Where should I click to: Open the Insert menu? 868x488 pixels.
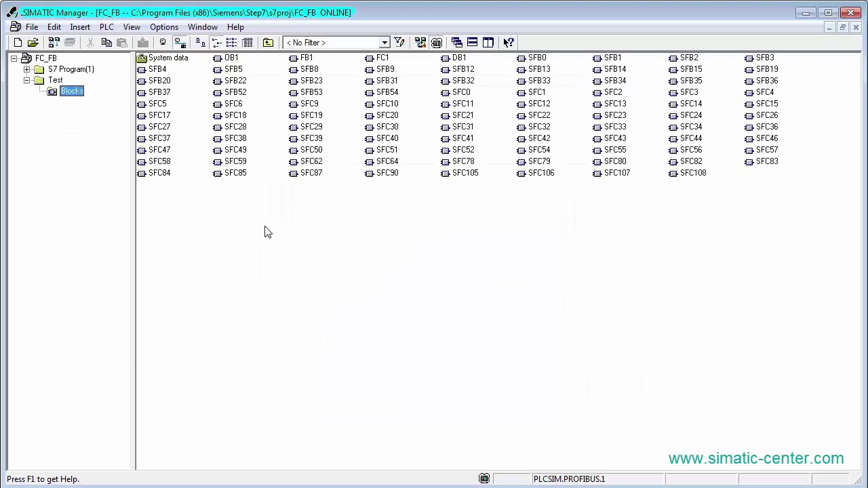click(x=80, y=27)
